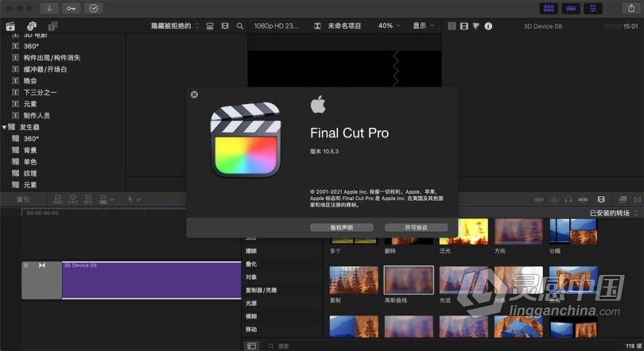Select 制作人员 title category
The height and width of the screenshot is (351, 644).
[x=37, y=116]
